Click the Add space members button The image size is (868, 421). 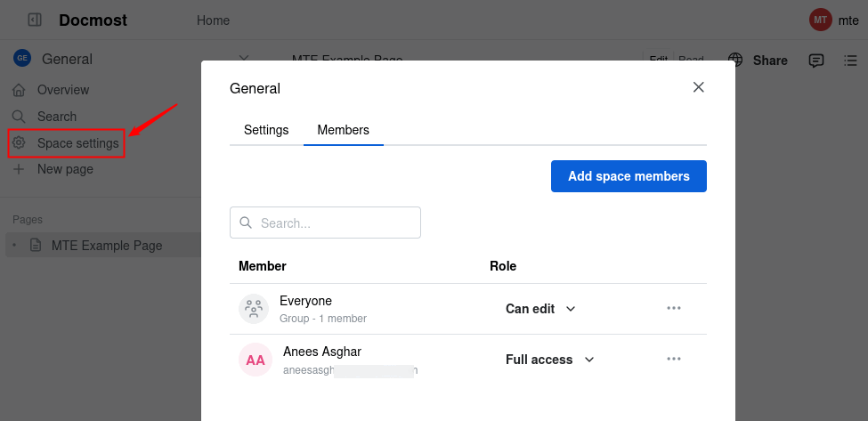coord(629,176)
